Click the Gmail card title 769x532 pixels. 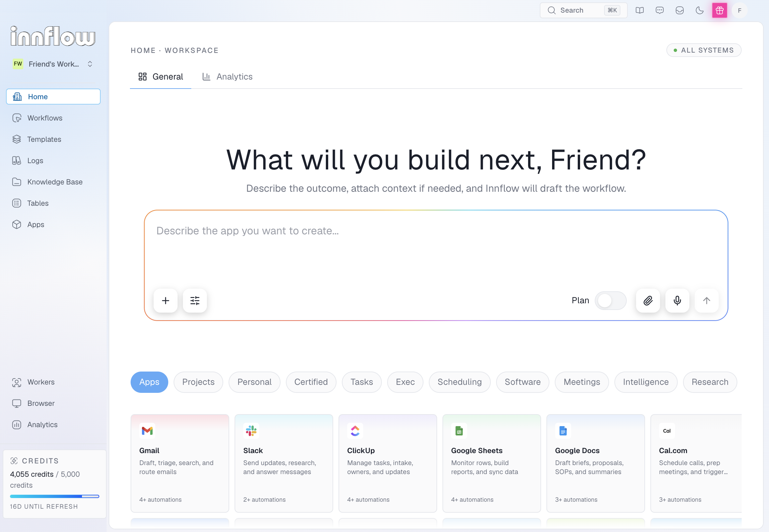pos(149,451)
